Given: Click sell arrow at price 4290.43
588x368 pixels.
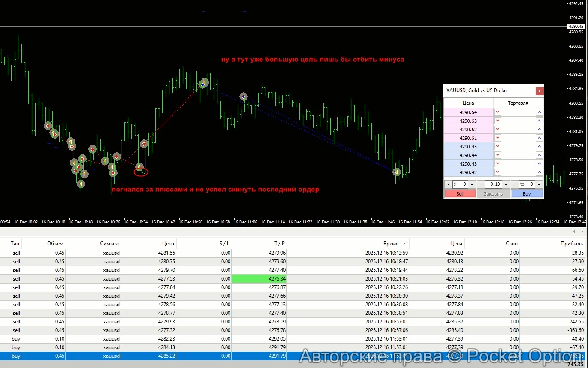Looking at the screenshot, I should pyautogui.click(x=498, y=164).
